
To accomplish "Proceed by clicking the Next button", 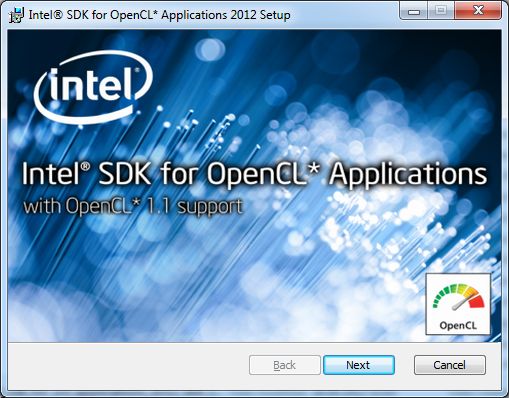I will (x=359, y=365).
